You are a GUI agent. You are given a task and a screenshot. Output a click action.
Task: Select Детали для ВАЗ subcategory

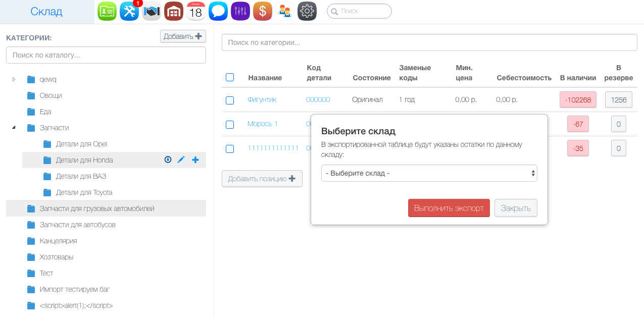(81, 176)
